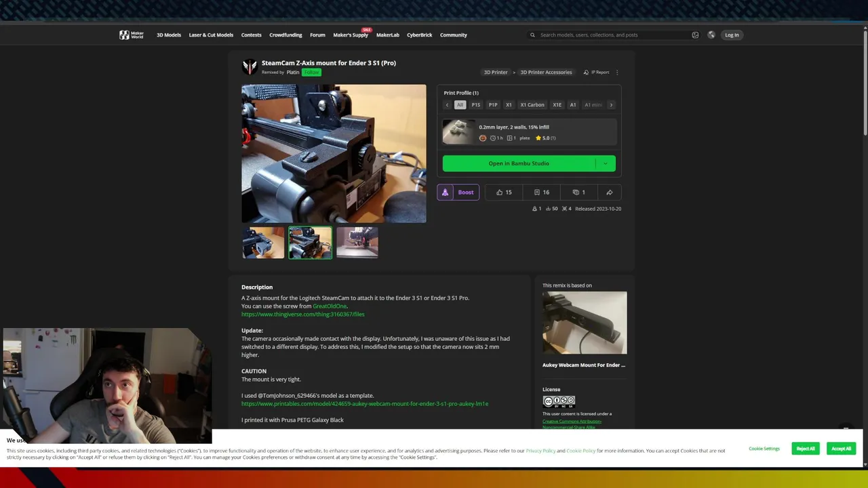The image size is (868, 488).
Task: Click the search magnifier icon
Action: (x=532, y=35)
